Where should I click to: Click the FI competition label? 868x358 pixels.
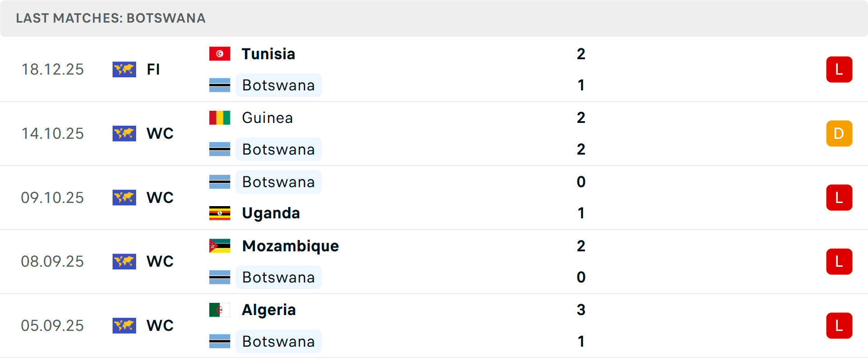[153, 70]
